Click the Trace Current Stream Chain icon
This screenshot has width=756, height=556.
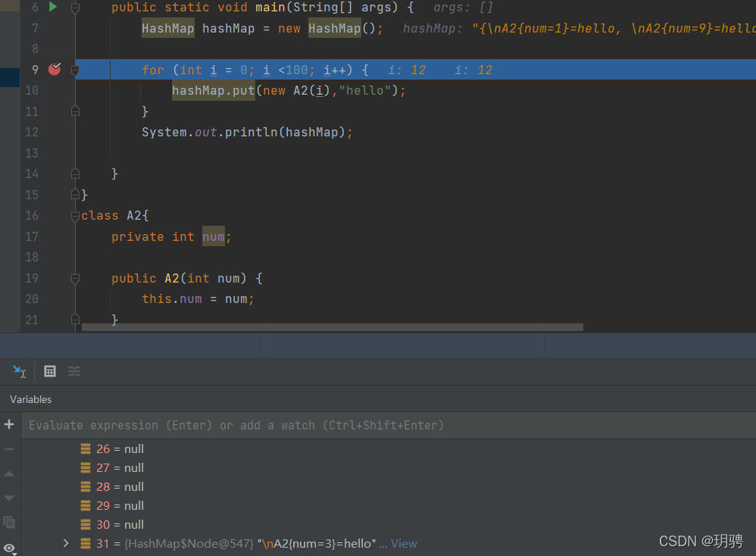74,371
